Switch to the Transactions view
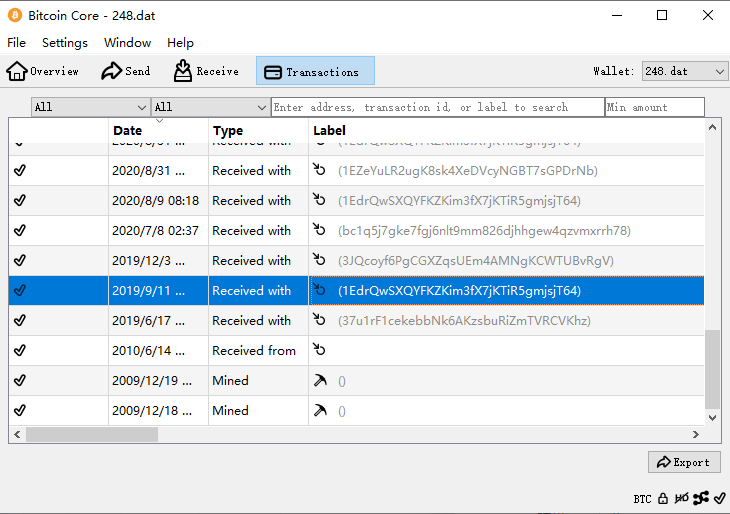 tap(315, 71)
